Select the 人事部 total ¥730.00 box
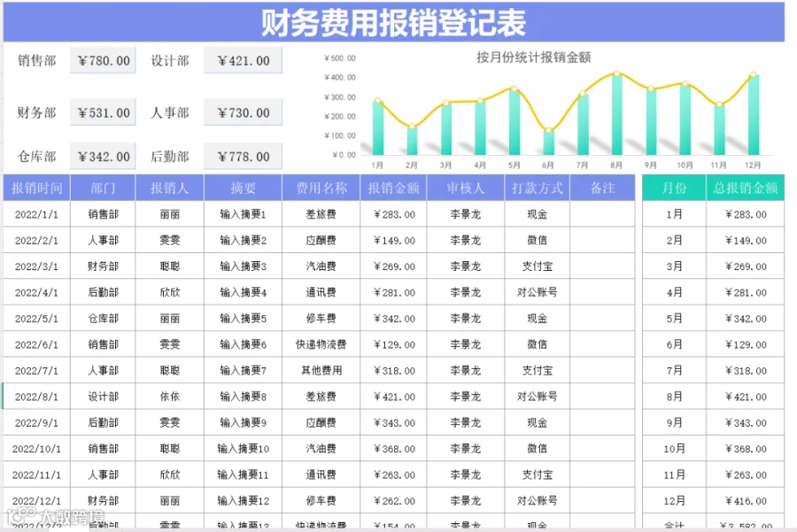This screenshot has height=532, width=797. 243,112
